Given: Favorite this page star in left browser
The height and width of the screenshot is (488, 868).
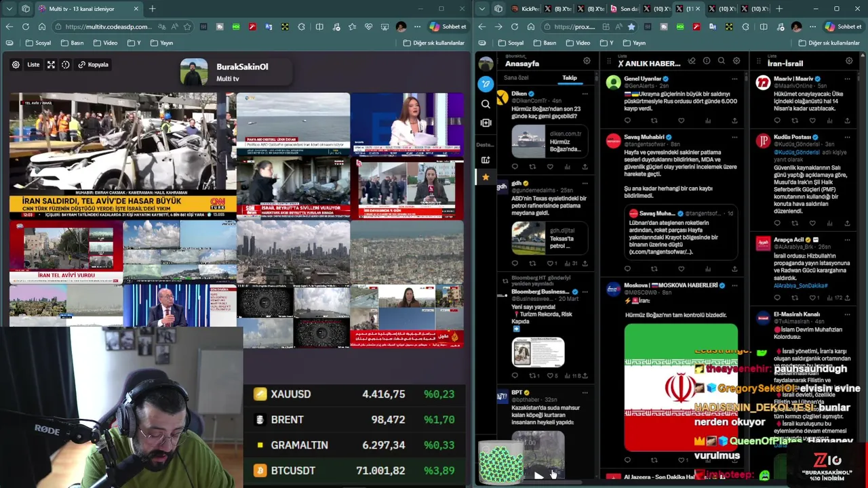Looking at the screenshot, I should coord(187,26).
